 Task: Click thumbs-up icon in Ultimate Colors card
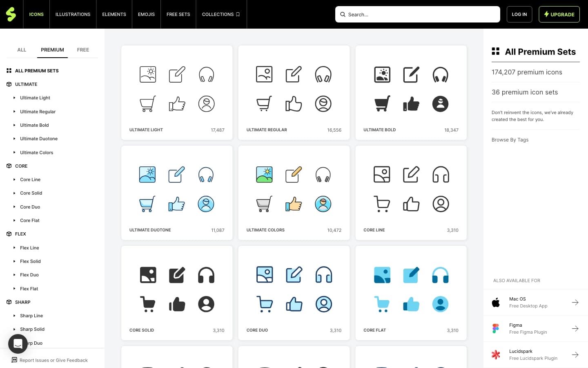[294, 204]
